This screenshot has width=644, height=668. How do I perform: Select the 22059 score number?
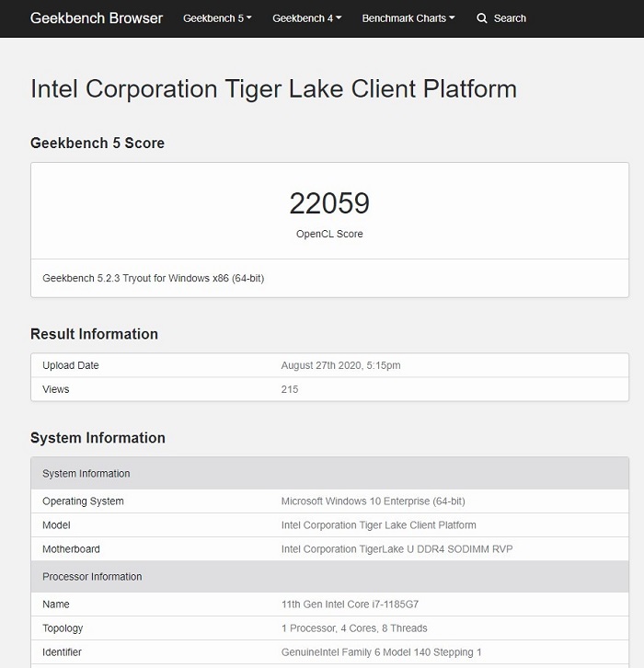pos(329,203)
